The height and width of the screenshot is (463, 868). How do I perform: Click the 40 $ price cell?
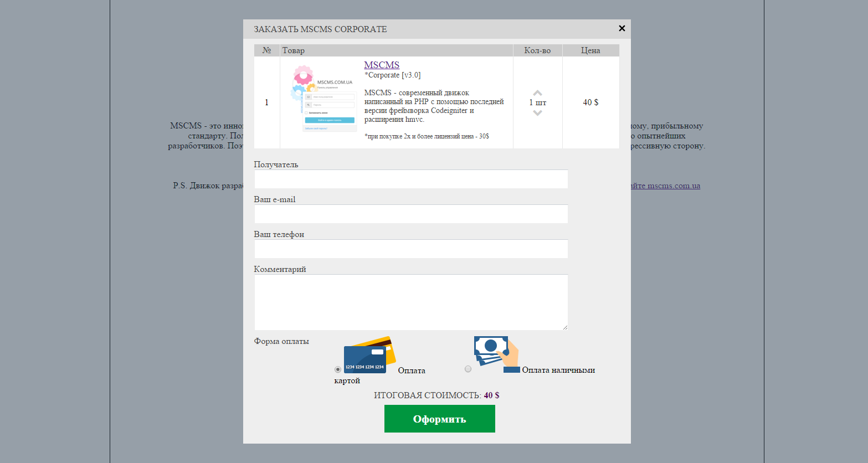click(590, 102)
